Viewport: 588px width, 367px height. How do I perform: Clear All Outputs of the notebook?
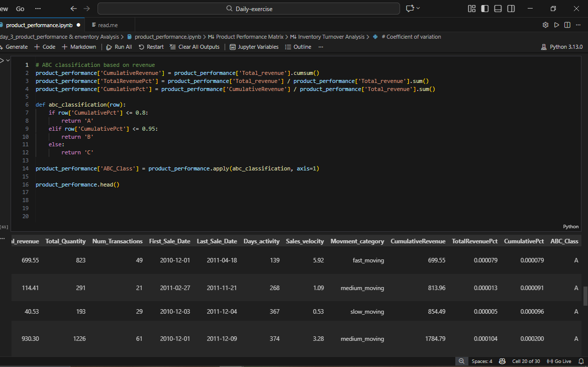click(195, 47)
